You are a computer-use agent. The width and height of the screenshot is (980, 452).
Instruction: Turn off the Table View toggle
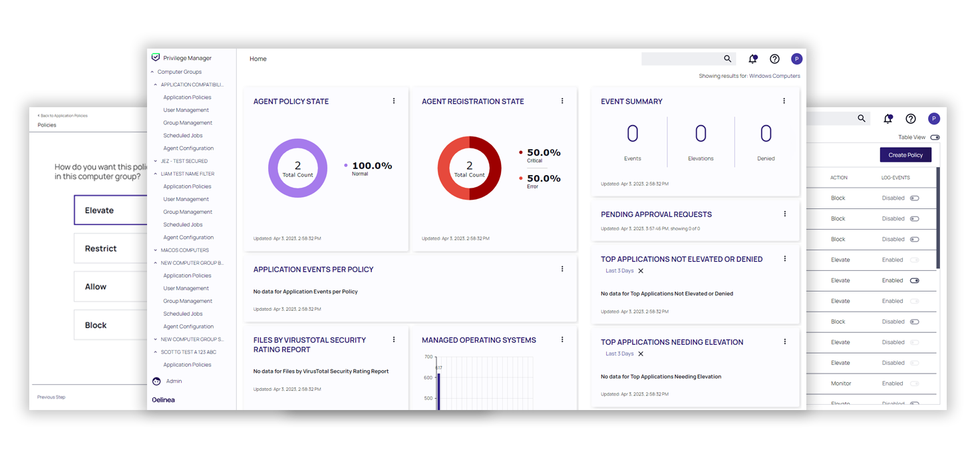point(935,137)
